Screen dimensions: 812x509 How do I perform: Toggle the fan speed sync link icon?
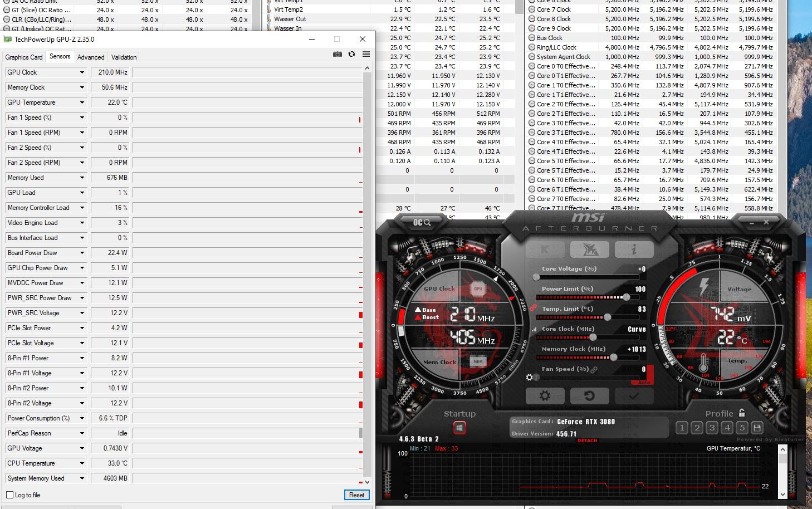(x=594, y=369)
